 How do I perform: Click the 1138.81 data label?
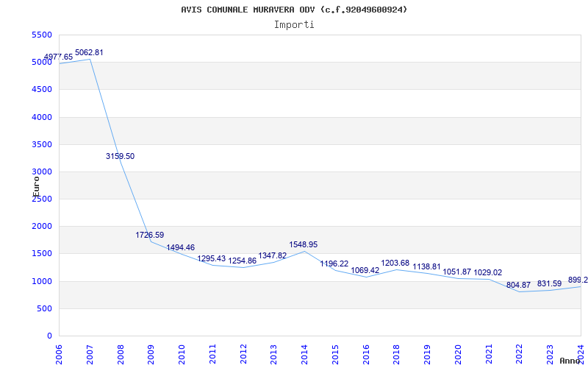point(427,266)
